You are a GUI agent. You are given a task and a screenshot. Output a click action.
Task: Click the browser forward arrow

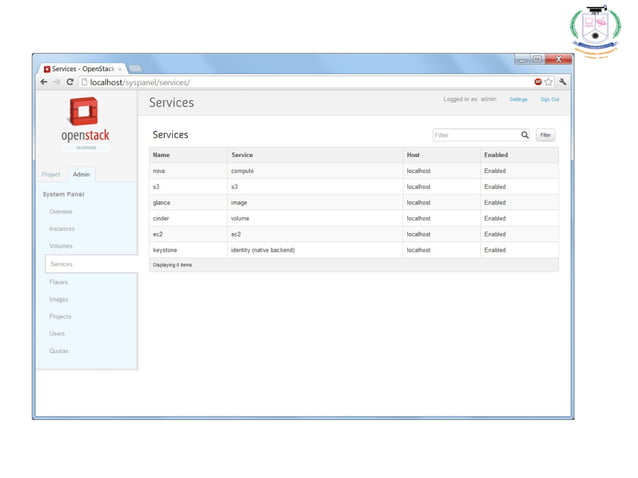coord(56,82)
